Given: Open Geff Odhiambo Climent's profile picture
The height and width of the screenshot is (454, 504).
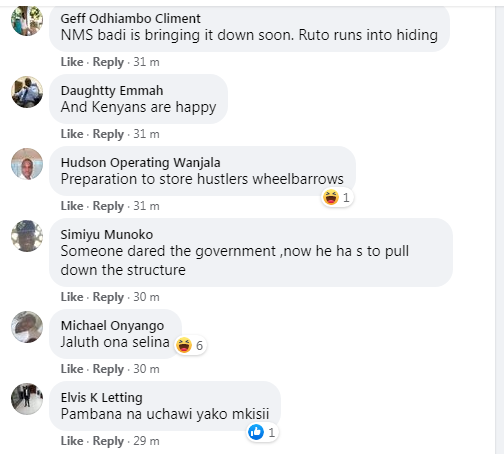Looking at the screenshot, I should (x=27, y=20).
